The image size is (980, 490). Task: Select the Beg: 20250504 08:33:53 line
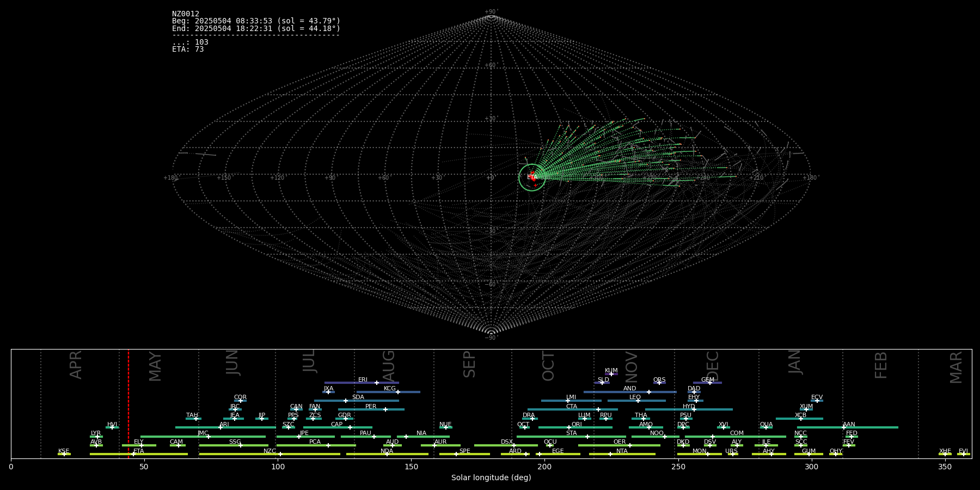256,21
